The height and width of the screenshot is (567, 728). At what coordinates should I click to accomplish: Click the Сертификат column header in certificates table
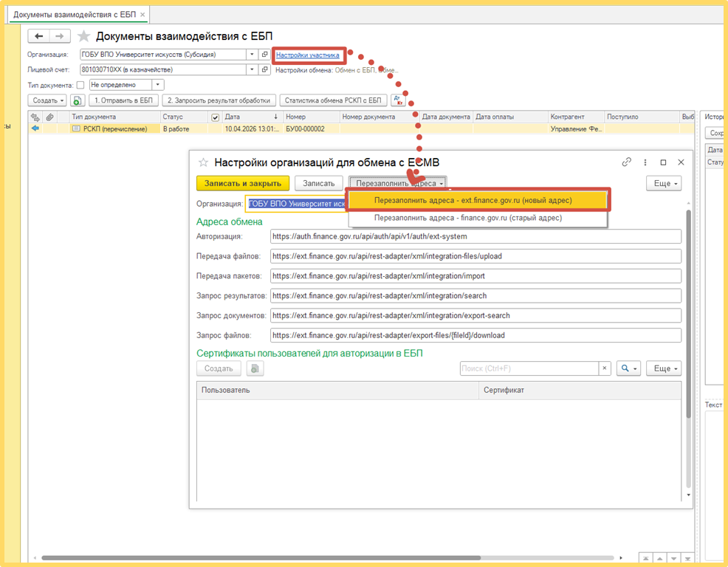point(580,390)
